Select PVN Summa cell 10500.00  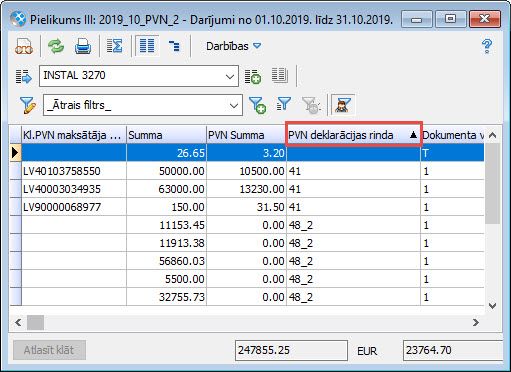pyautogui.click(x=246, y=171)
